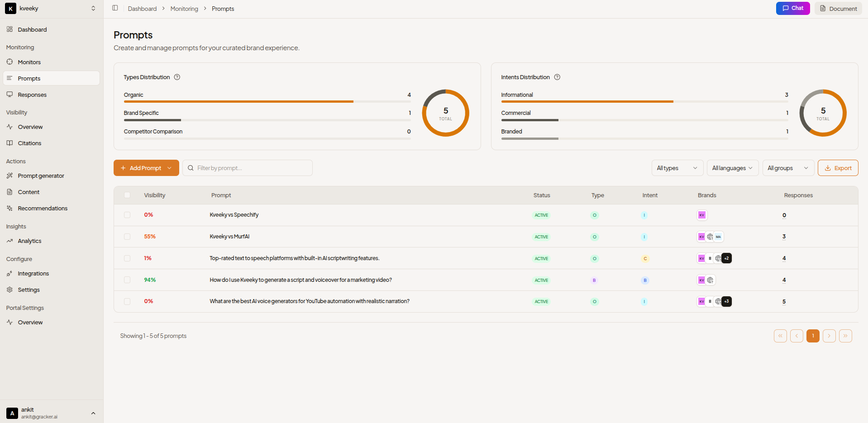The height and width of the screenshot is (423, 868).
Task: Go to the last page arrow
Action: pos(845,336)
